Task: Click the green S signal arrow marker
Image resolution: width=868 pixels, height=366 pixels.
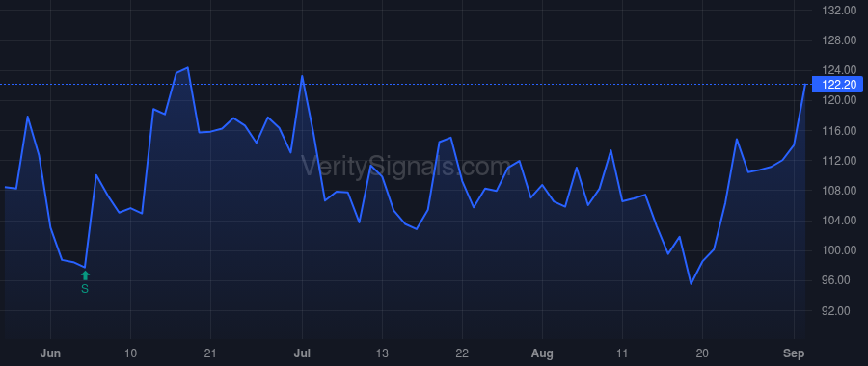Action: click(x=85, y=275)
